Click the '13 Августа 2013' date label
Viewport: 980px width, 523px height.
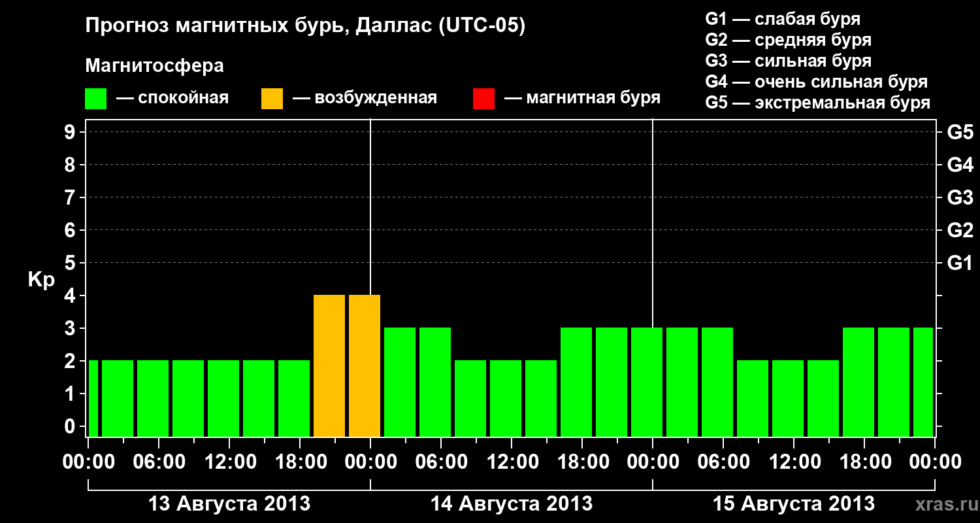(229, 503)
